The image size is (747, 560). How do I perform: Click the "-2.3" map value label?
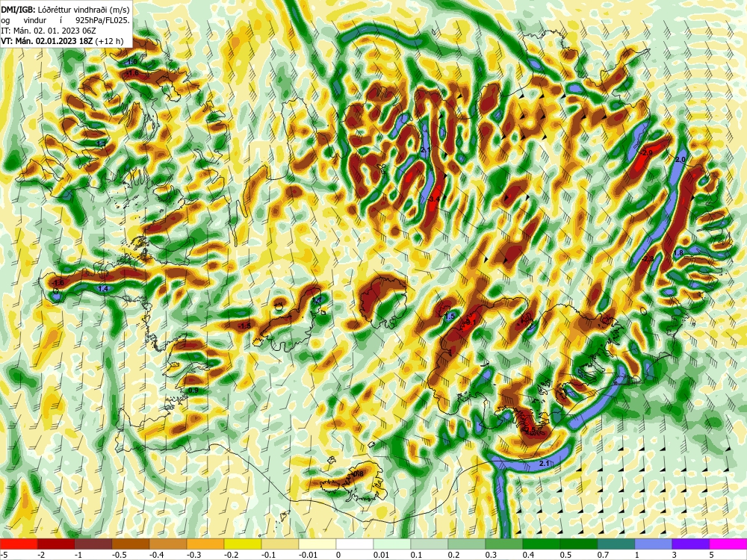648,258
